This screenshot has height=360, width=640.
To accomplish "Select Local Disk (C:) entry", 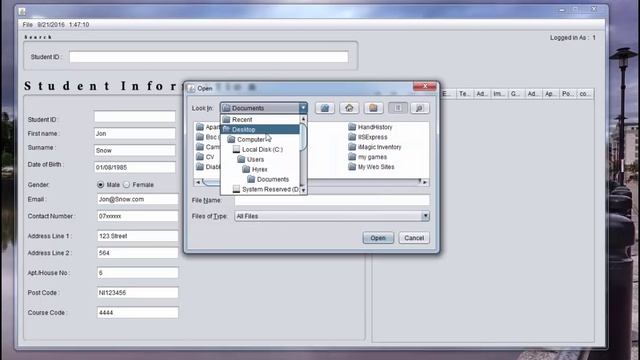I will tap(260, 149).
